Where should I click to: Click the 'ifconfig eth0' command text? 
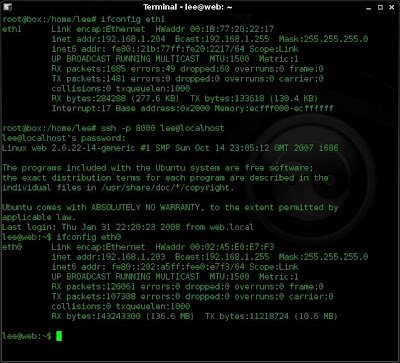pyautogui.click(x=89, y=237)
